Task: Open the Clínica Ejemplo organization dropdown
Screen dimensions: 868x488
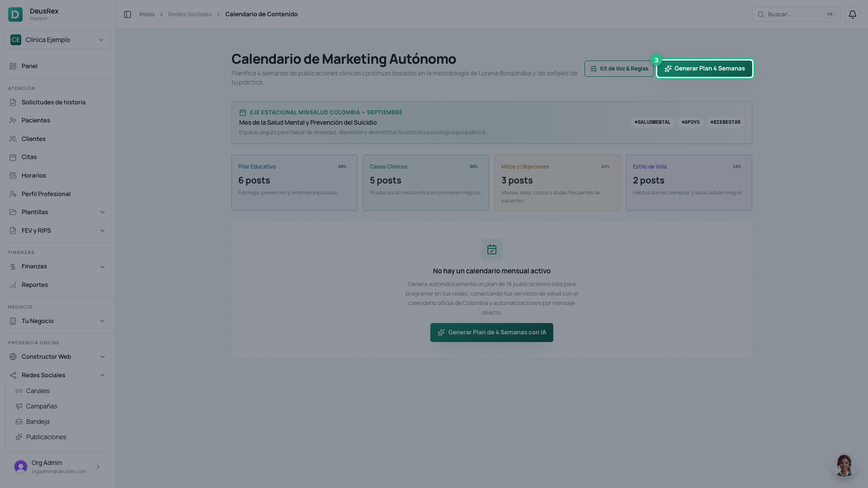Action: 57,40
